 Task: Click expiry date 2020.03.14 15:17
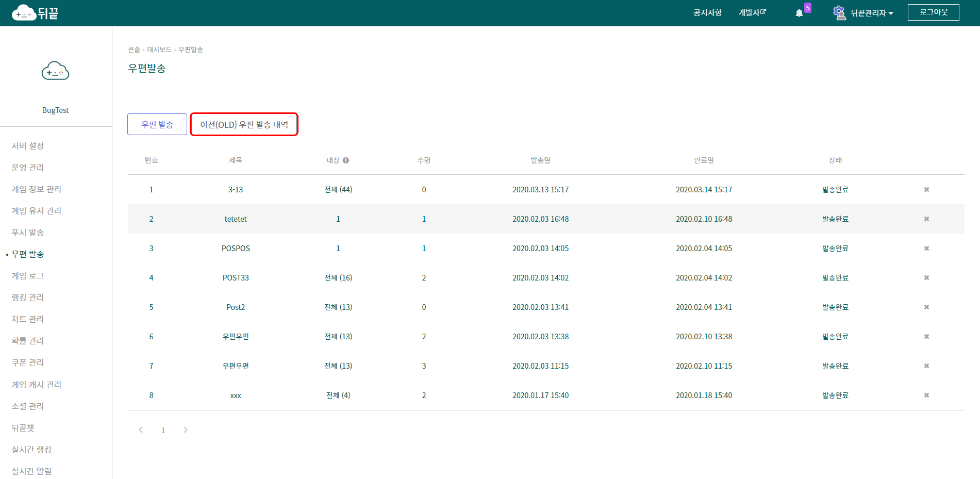[704, 190]
